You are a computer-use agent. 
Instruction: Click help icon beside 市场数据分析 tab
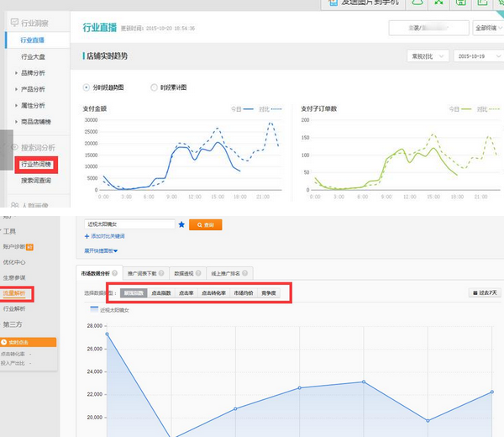pos(114,273)
